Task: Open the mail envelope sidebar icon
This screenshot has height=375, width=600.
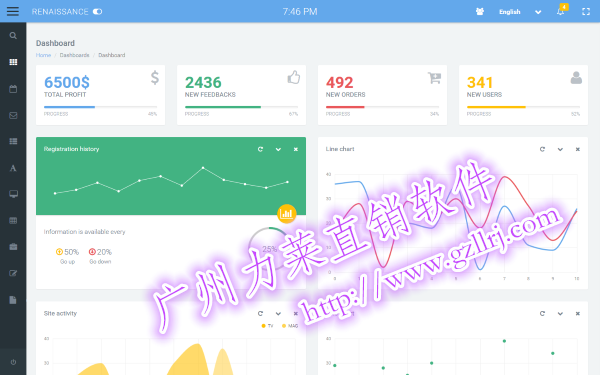Action: [13, 116]
